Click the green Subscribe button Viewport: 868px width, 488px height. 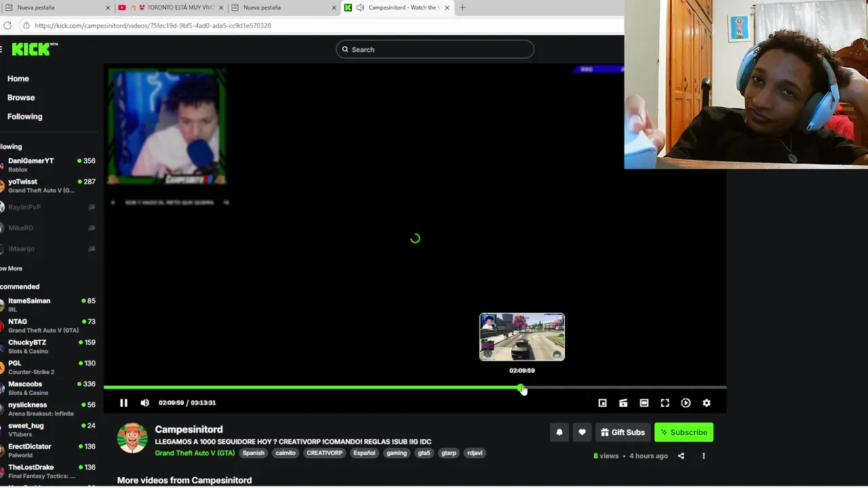coord(684,432)
